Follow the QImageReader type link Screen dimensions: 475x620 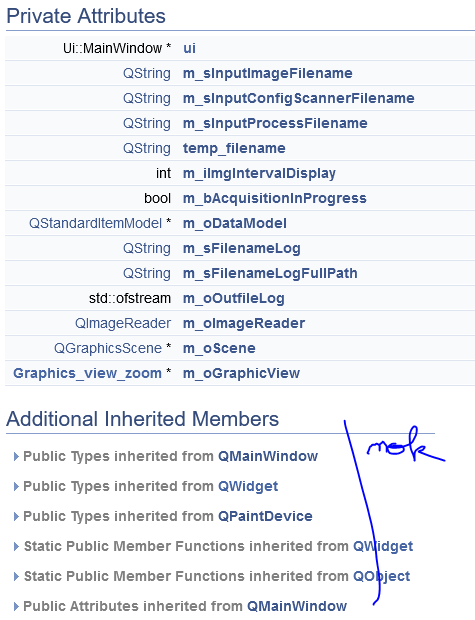click(123, 323)
